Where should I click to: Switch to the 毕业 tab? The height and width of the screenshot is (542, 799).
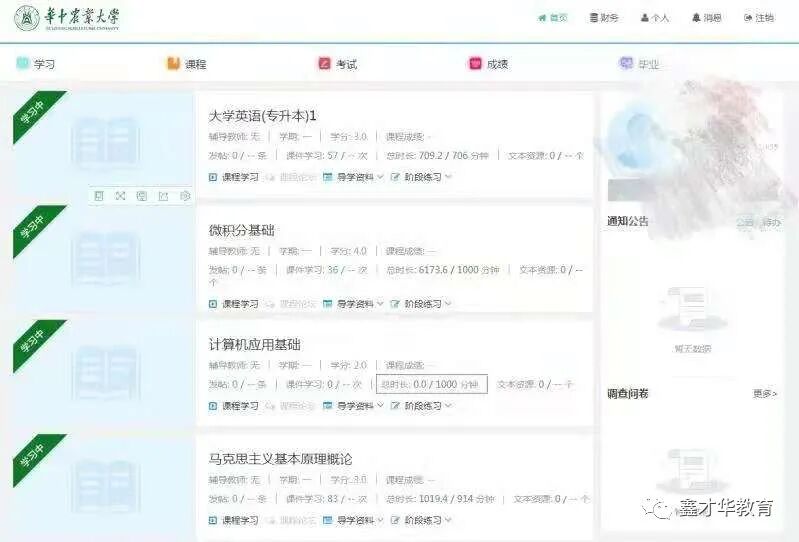(x=639, y=64)
